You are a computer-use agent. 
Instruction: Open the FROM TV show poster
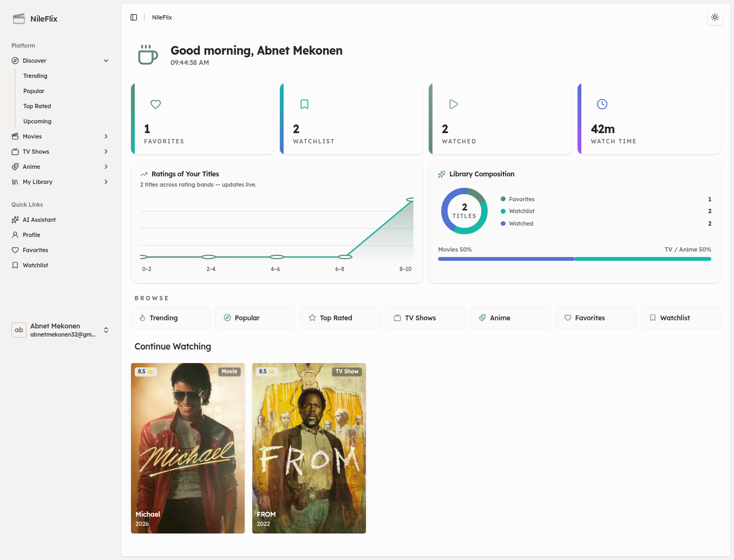(309, 448)
